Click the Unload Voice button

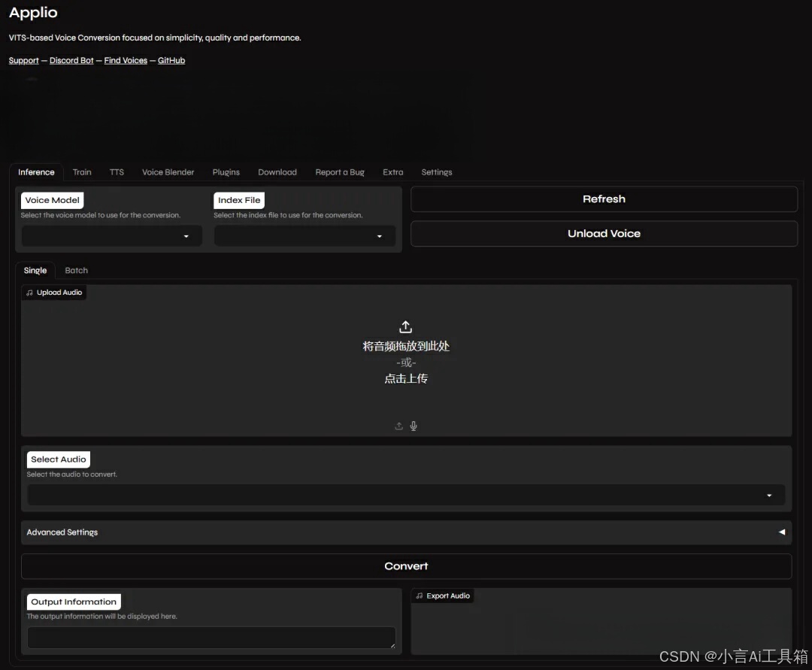pos(604,234)
